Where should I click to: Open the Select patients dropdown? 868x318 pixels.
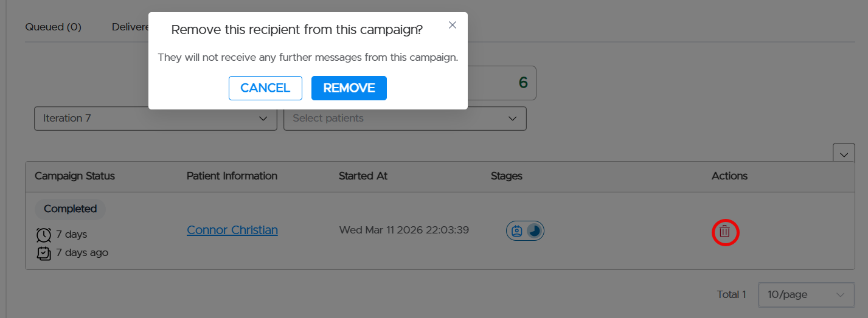(x=404, y=118)
